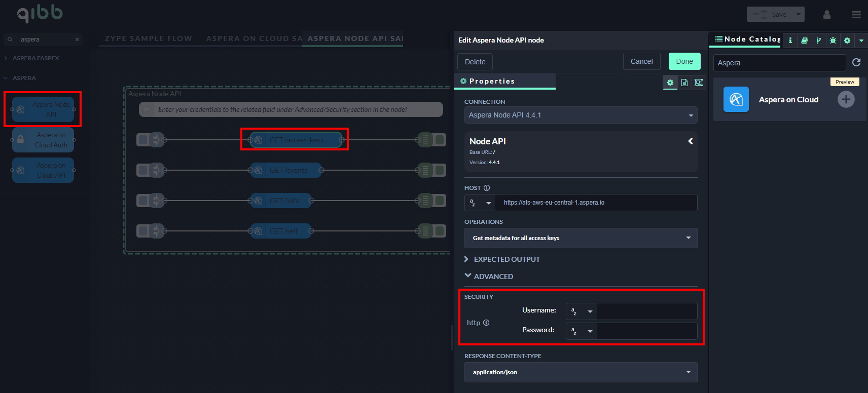Trigger the inject button for GET /info
The height and width of the screenshot is (393, 868).
pyautogui.click(x=143, y=201)
